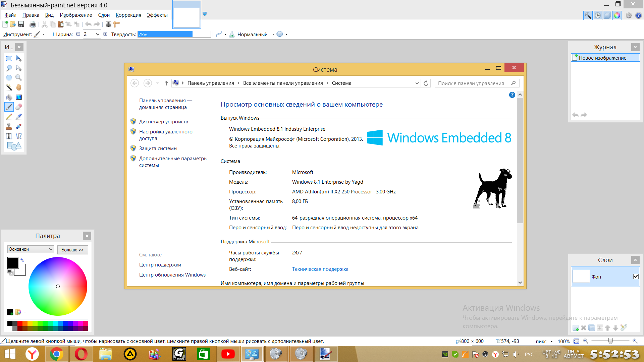Click the Твердость hardness slider bar

(x=174, y=34)
